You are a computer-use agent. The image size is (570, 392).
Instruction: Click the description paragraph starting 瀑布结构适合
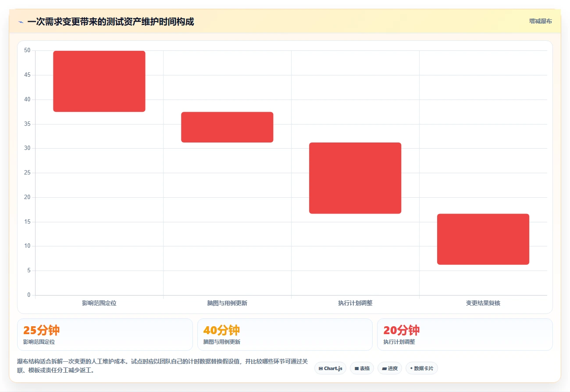click(x=162, y=366)
